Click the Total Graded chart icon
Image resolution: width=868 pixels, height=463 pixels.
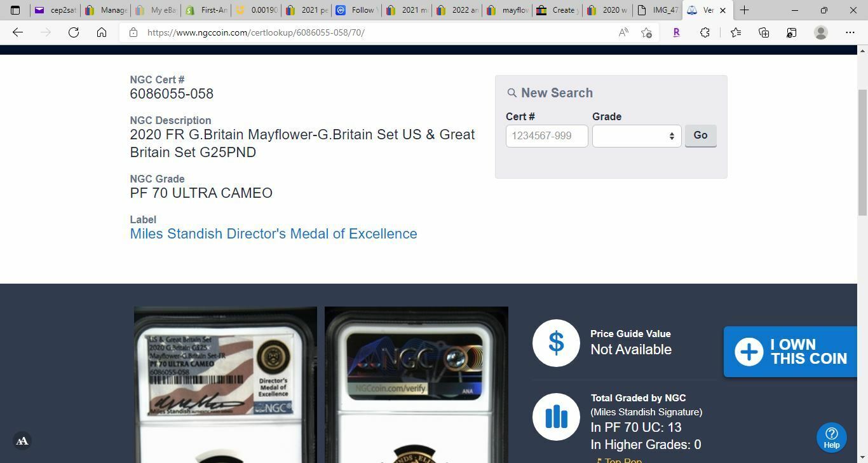(x=556, y=417)
